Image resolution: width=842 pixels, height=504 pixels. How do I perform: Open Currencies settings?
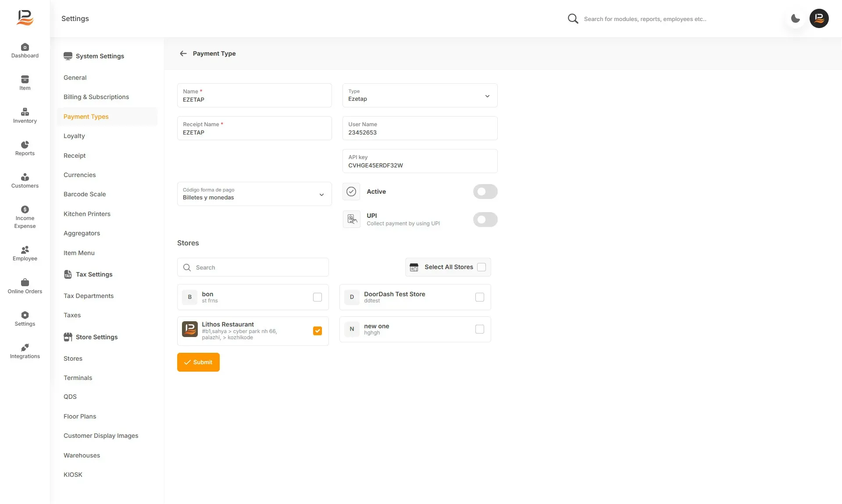click(x=79, y=175)
